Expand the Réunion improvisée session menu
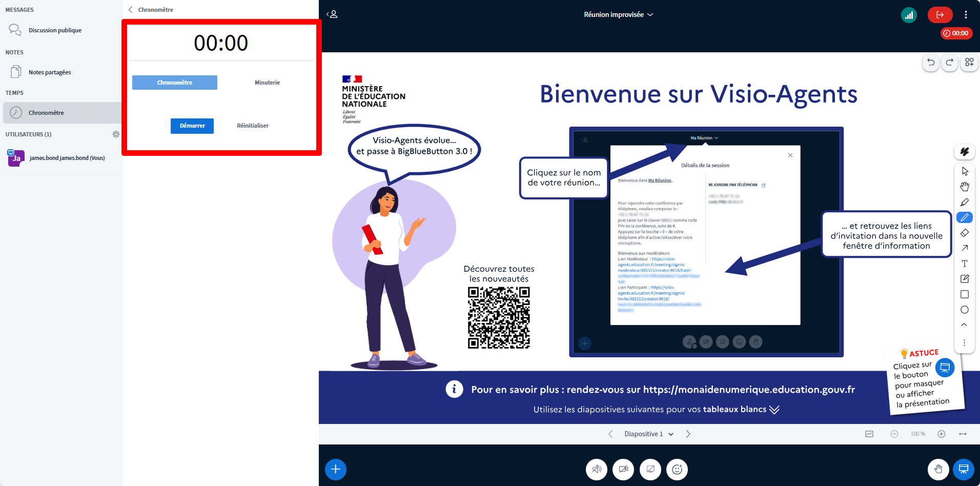980x486 pixels. click(x=618, y=14)
